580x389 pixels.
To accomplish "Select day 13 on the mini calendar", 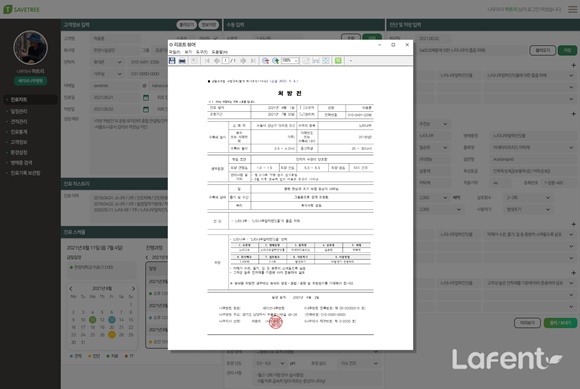I will click(112, 319).
